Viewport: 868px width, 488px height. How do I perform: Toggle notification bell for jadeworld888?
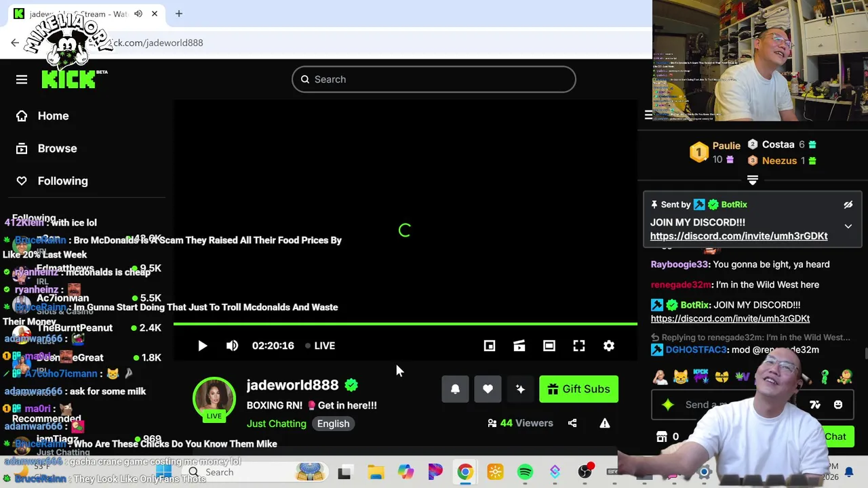click(x=455, y=389)
